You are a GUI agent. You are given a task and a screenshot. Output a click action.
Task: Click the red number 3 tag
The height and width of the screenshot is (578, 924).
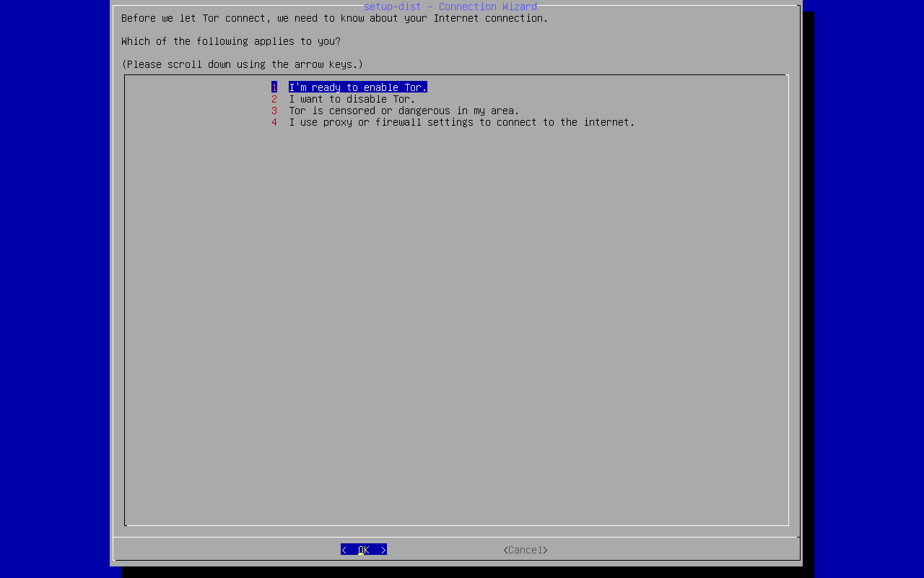click(274, 111)
